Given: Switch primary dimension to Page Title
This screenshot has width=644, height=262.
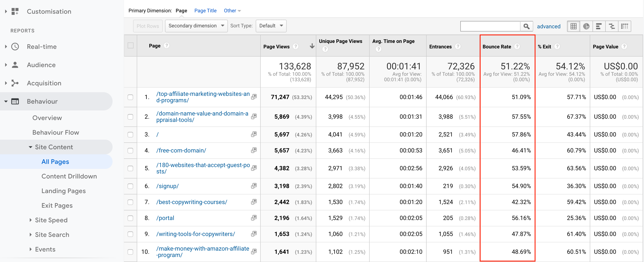Looking at the screenshot, I should pos(205,10).
